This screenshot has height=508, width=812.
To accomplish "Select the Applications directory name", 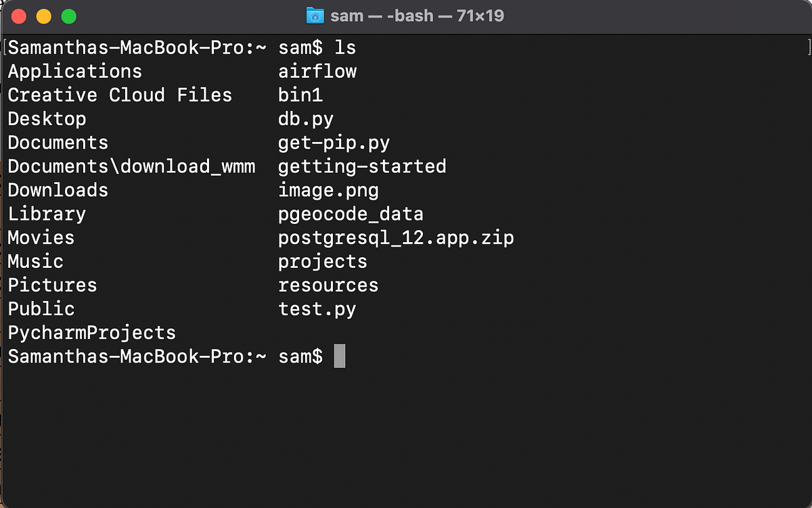I will (x=74, y=71).
